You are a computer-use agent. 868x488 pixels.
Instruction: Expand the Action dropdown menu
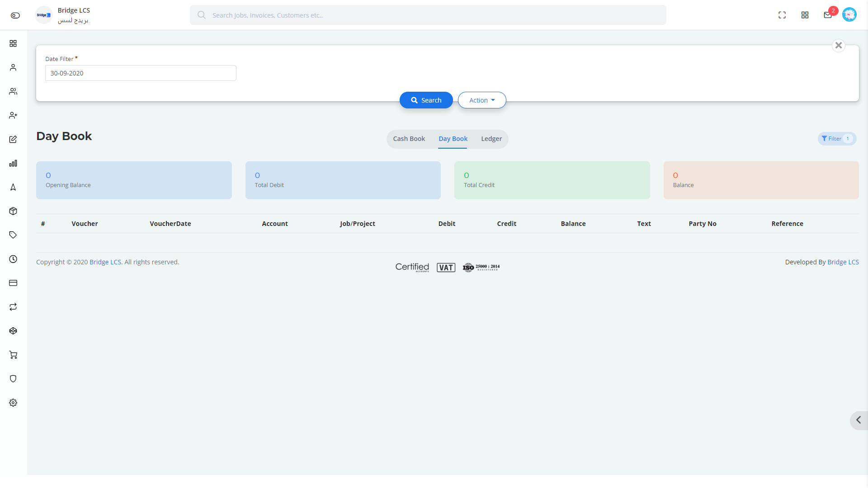481,99
